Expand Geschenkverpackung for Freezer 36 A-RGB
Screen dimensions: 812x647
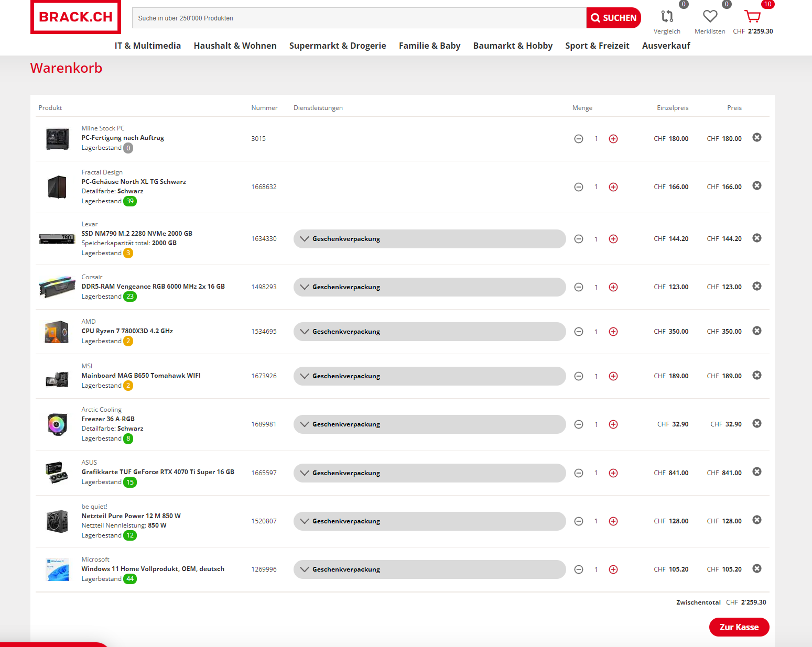[x=429, y=424]
